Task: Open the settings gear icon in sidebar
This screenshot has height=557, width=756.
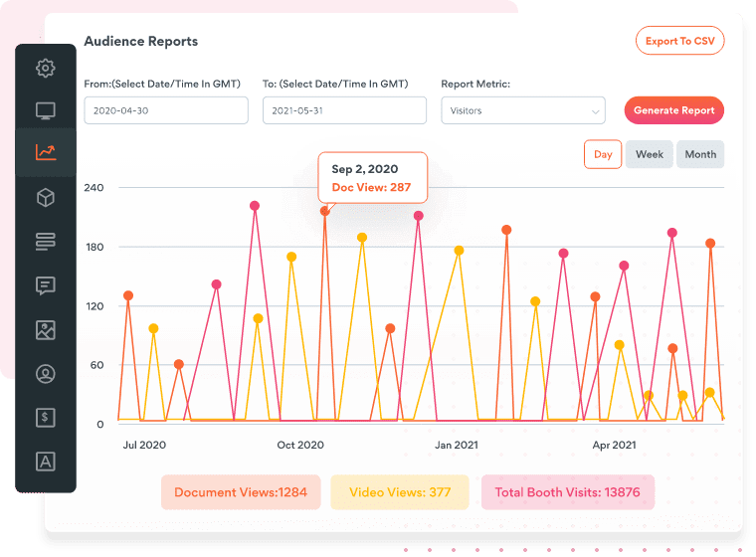Action: coord(45,69)
